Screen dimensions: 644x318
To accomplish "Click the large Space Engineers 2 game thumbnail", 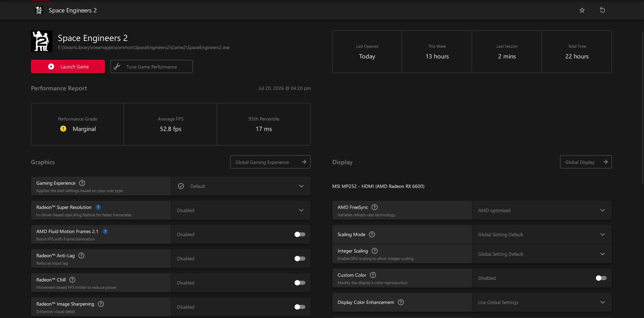I will pyautogui.click(x=42, y=41).
